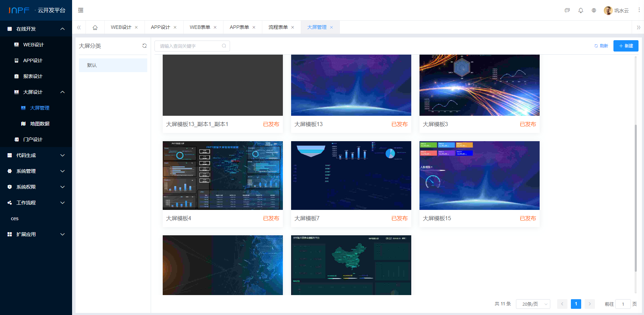Click the 前往 page number input
Image resolution: width=644 pixels, height=315 pixels.
click(x=623, y=304)
